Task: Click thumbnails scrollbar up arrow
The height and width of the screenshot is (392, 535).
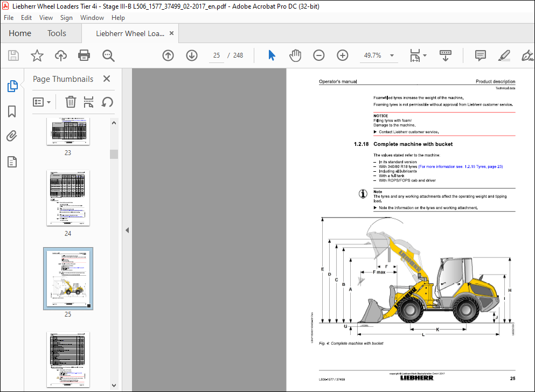Action: pyautogui.click(x=114, y=123)
